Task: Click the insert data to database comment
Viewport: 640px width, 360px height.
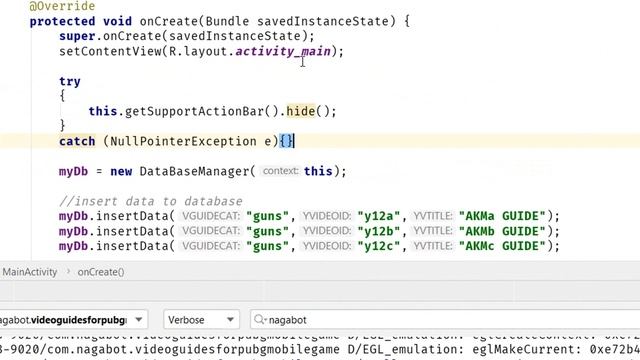Action: [x=151, y=201]
